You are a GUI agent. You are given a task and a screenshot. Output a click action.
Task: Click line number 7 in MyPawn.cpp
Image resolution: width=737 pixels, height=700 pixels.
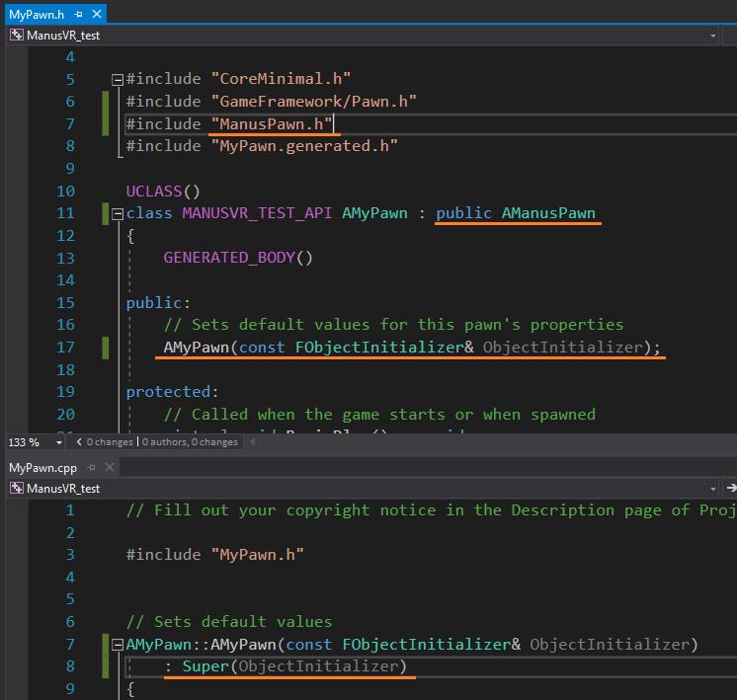click(70, 644)
